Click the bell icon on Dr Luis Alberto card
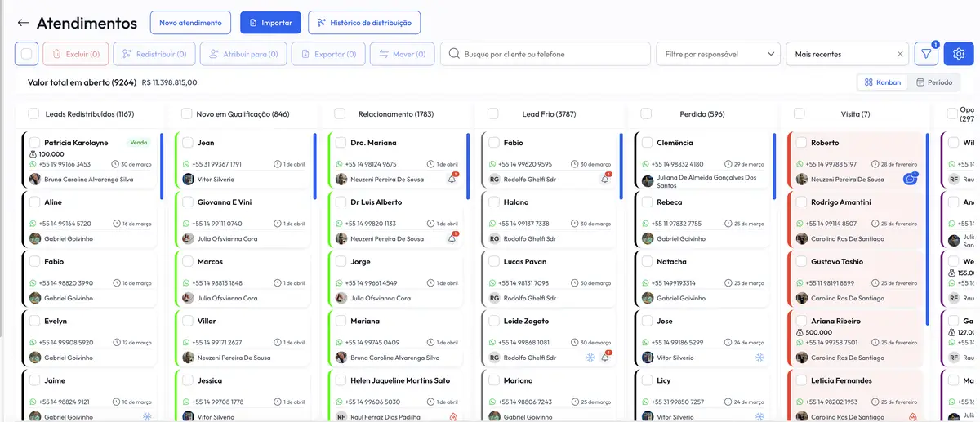Image resolution: width=980 pixels, height=422 pixels. pos(452,238)
